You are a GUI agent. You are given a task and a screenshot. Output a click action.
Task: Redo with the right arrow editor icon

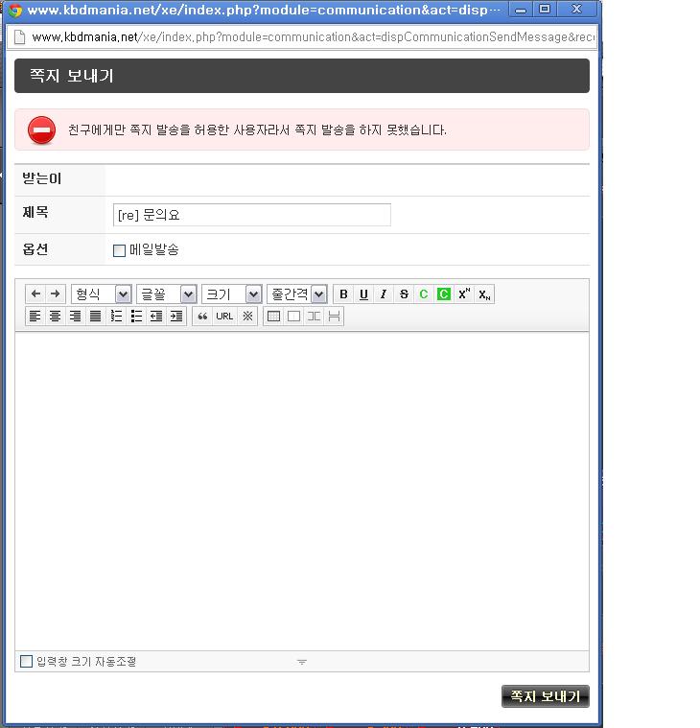pos(56,294)
